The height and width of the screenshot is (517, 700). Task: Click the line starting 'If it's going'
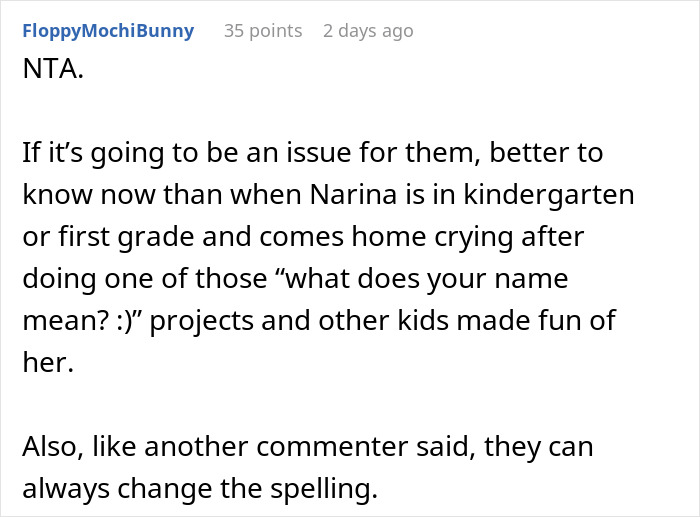pyautogui.click(x=312, y=153)
